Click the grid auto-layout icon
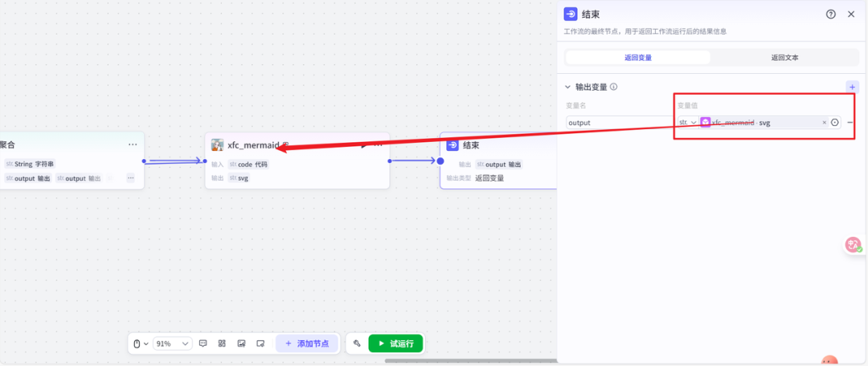 point(222,344)
